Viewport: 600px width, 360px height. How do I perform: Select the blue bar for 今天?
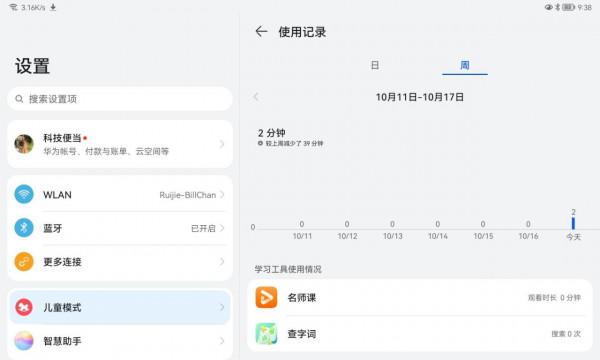click(573, 223)
